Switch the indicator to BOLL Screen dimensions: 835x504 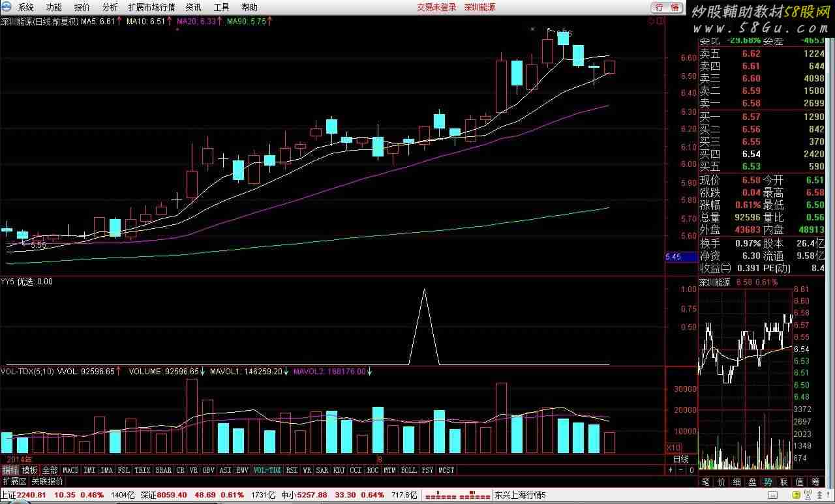(x=408, y=470)
